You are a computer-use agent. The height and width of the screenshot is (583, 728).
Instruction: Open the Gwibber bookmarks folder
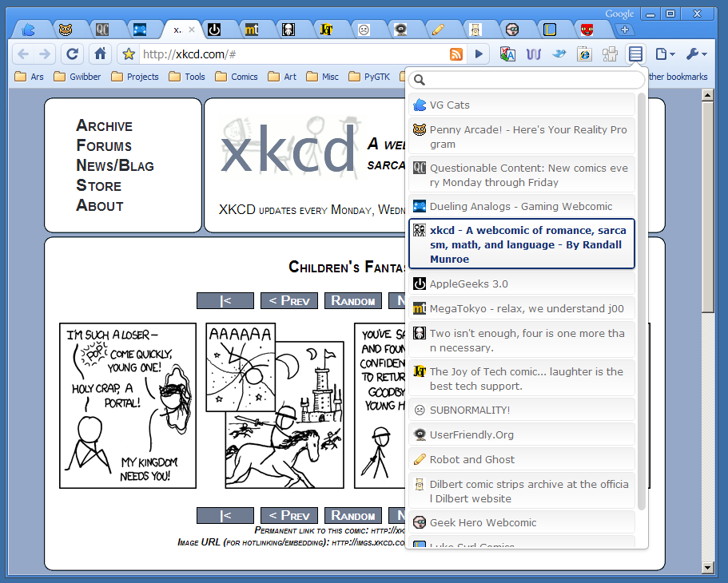78,77
